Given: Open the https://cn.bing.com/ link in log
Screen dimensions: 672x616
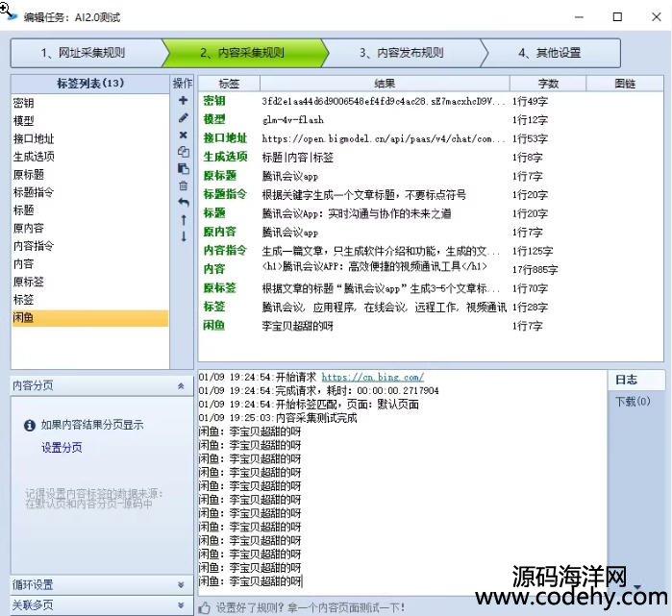Looking at the screenshot, I should (x=372, y=377).
